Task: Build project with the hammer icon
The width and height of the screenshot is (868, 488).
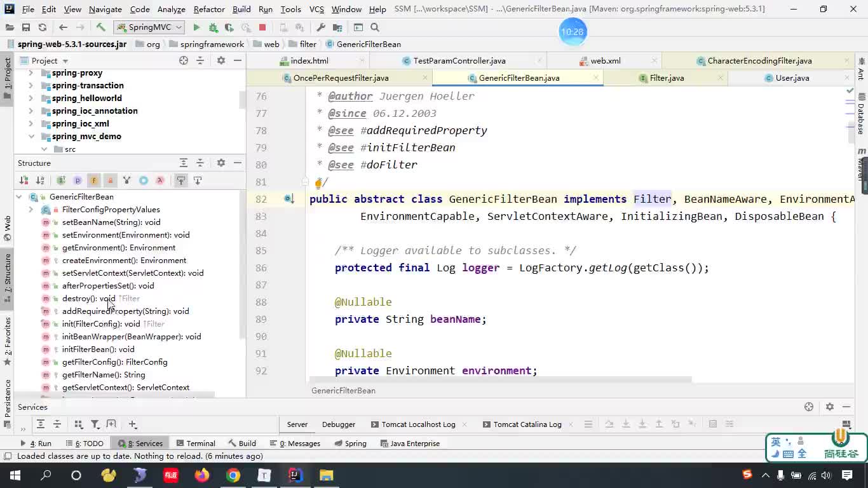Action: pyautogui.click(x=100, y=27)
